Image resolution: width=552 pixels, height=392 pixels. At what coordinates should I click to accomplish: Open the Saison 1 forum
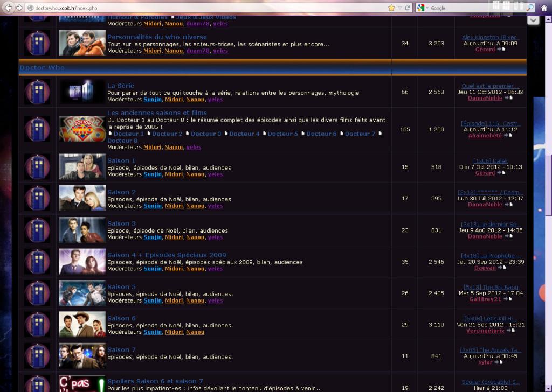click(x=121, y=160)
